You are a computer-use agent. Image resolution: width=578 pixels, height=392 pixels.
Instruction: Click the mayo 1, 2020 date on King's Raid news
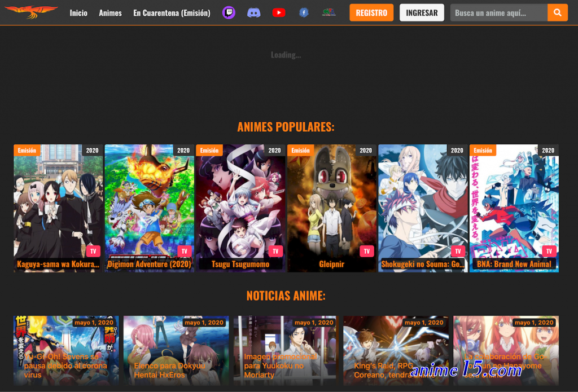424,323
